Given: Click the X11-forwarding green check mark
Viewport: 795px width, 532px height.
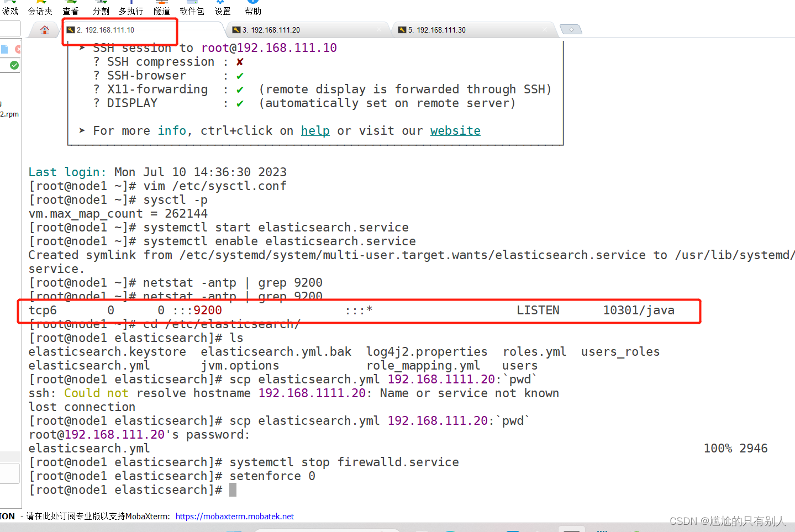Looking at the screenshot, I should coord(240,89).
